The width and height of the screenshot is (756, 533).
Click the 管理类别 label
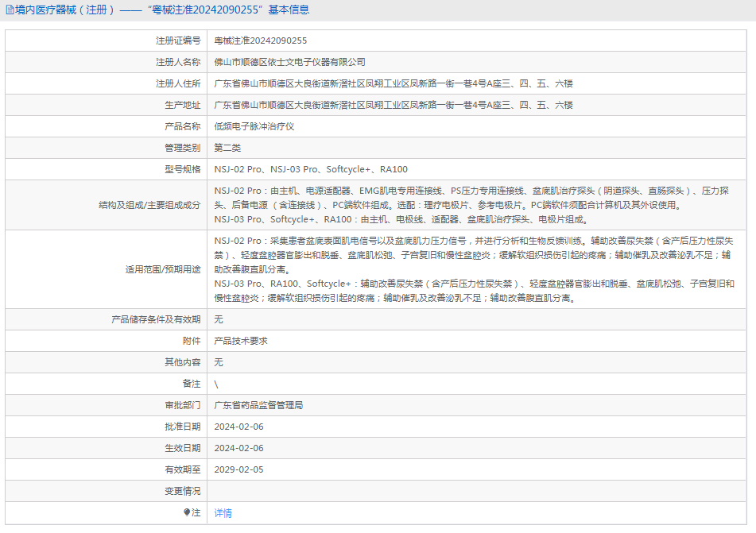coord(182,148)
